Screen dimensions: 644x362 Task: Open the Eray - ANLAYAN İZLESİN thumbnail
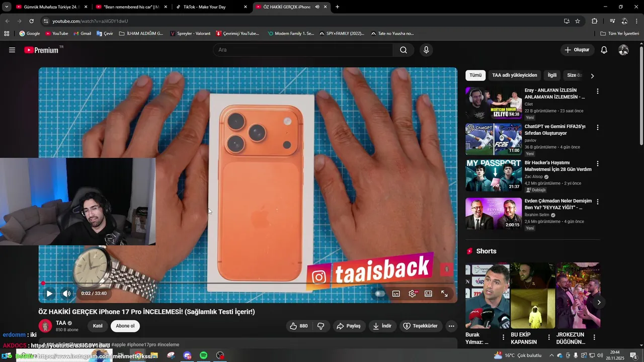point(494,103)
